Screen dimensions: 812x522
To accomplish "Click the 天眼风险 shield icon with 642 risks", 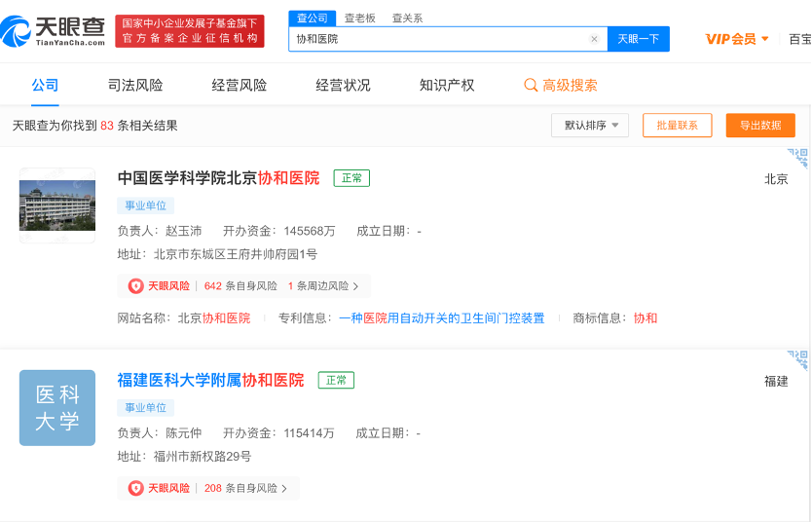I will click(x=135, y=286).
